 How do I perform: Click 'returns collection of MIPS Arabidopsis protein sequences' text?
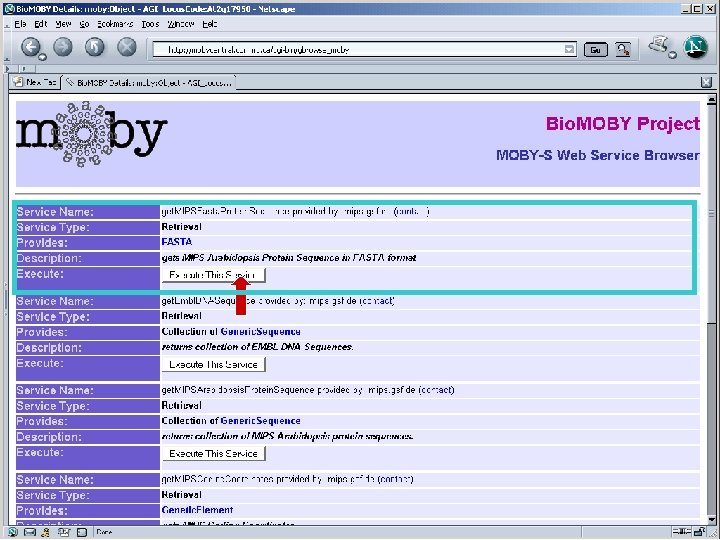pyautogui.click(x=287, y=436)
